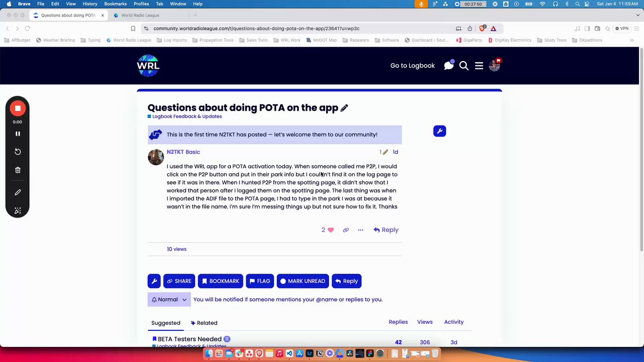Like the post with heart icon

[x=331, y=230]
